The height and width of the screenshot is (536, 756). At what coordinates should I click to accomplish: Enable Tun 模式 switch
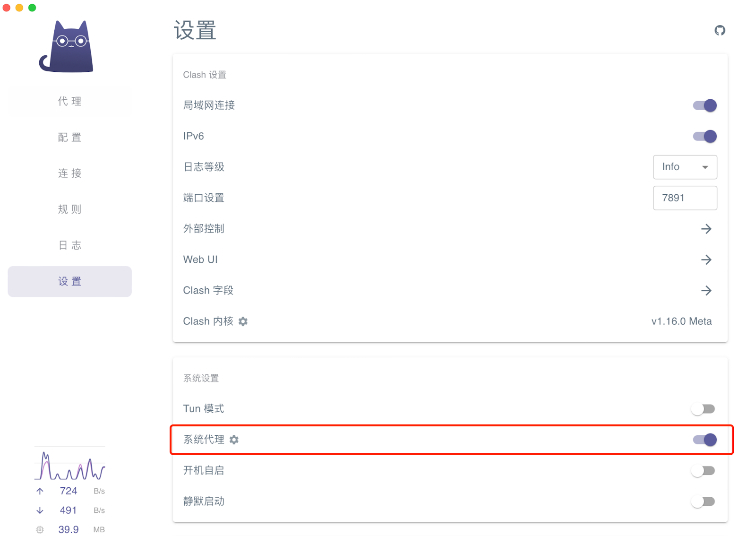(x=703, y=409)
